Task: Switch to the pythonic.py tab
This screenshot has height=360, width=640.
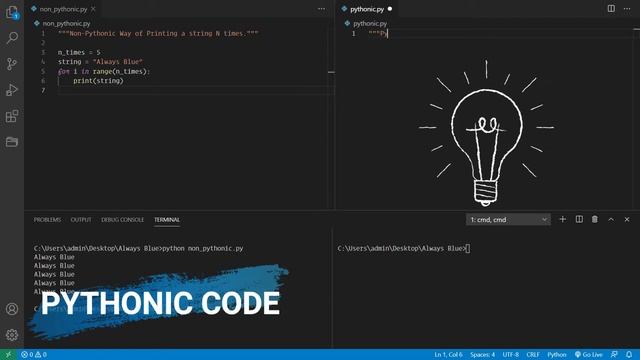Action: point(367,9)
